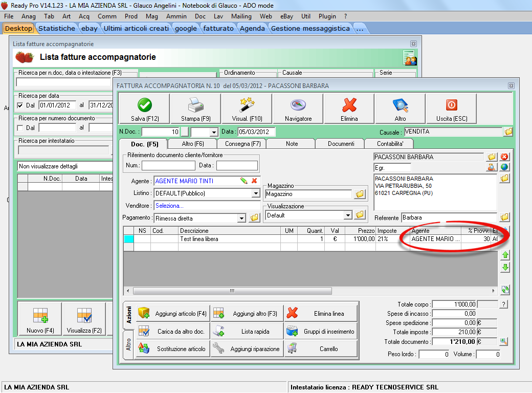Open the Navigatore compass tool
Image resolution: width=532 pixels, height=393 pixels.
point(298,109)
